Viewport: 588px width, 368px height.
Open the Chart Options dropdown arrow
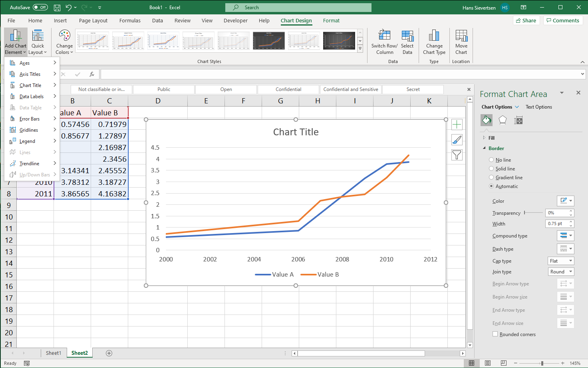(x=517, y=107)
